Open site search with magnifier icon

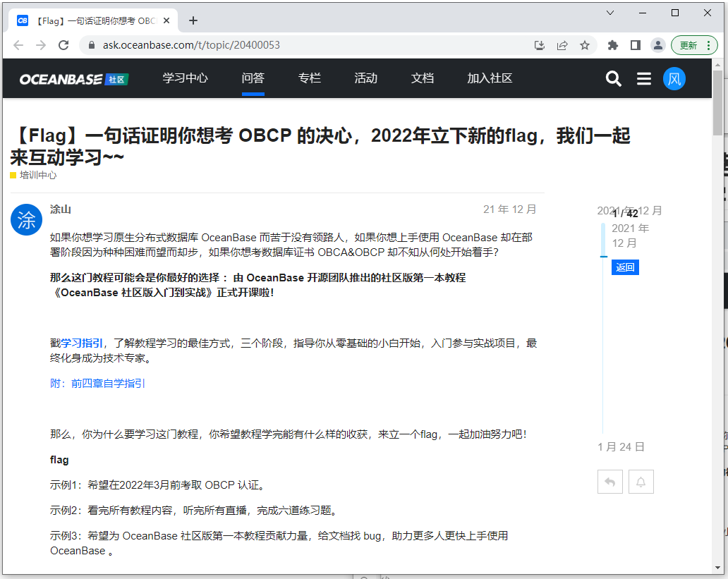point(613,78)
